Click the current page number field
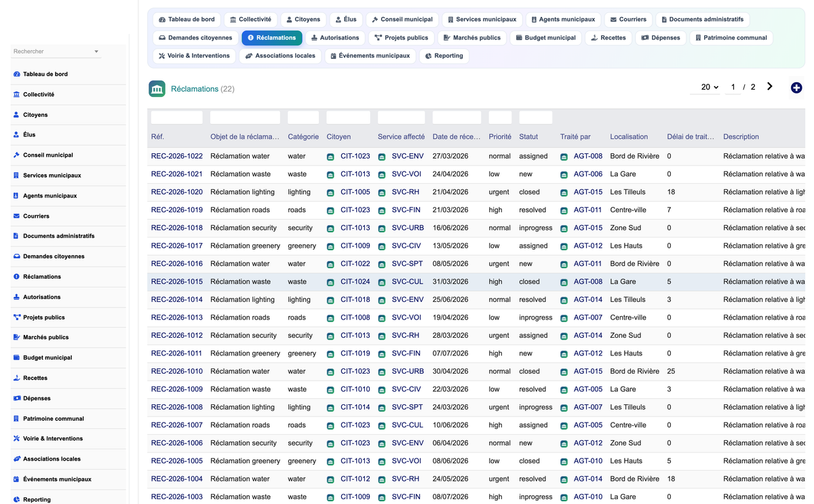This screenshot has height=504, width=814. pos(733,87)
